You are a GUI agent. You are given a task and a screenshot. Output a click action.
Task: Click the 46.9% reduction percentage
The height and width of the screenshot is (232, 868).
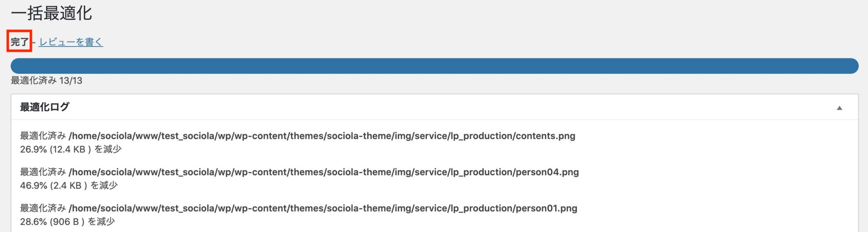[x=33, y=185]
